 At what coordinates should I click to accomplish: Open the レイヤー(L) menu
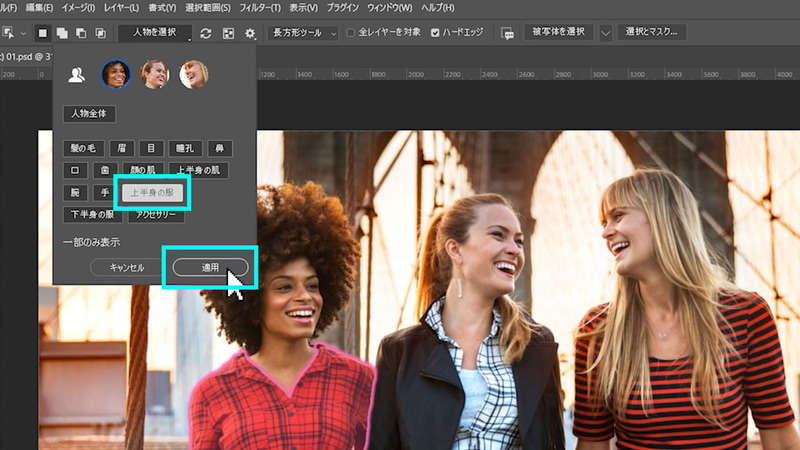click(x=121, y=8)
